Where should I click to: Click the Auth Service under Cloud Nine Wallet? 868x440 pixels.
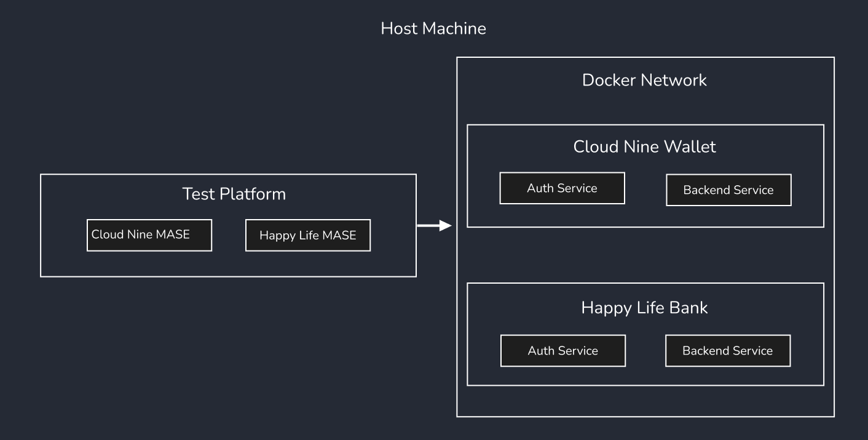[562, 188]
